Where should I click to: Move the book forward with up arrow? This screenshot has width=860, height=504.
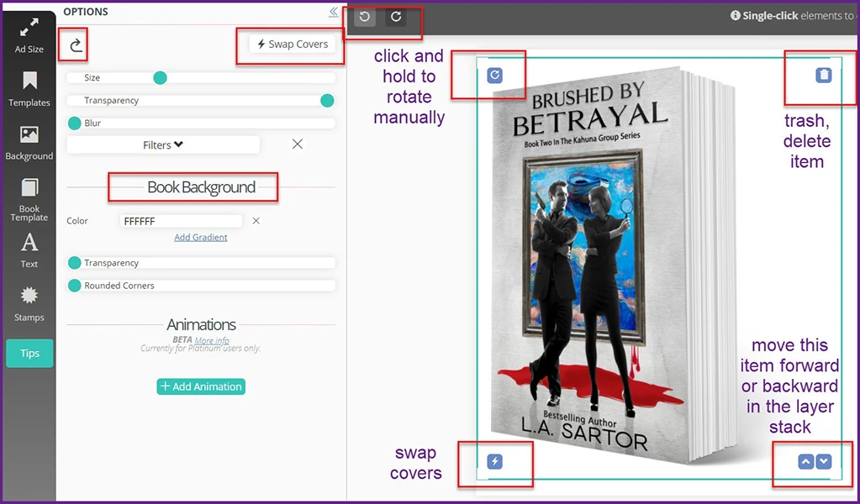805,462
